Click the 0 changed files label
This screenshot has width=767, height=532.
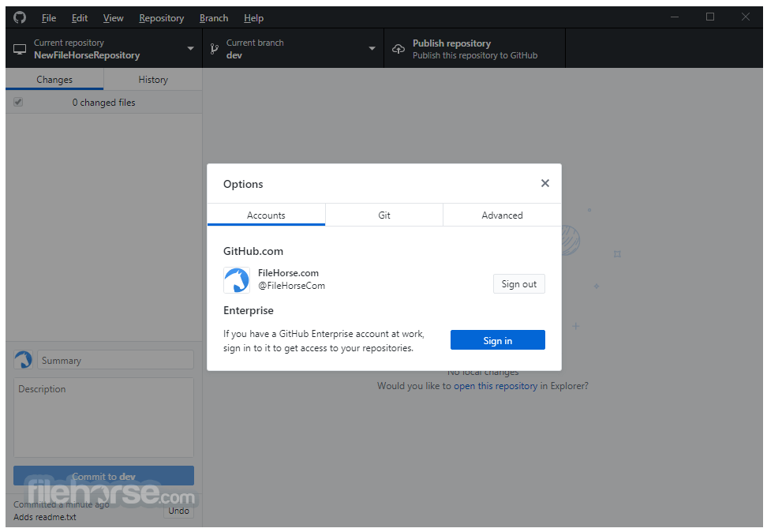click(103, 103)
